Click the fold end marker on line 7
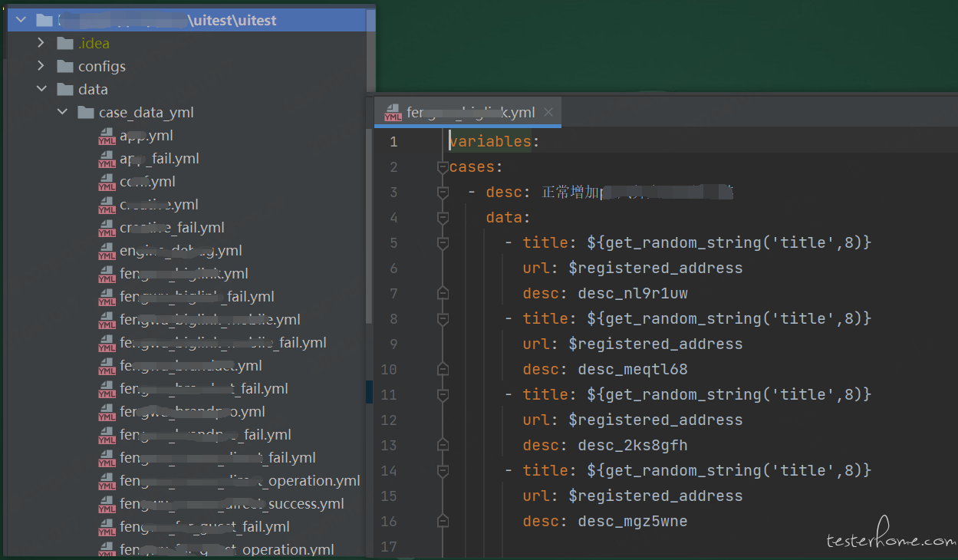958x560 pixels. pyautogui.click(x=442, y=293)
